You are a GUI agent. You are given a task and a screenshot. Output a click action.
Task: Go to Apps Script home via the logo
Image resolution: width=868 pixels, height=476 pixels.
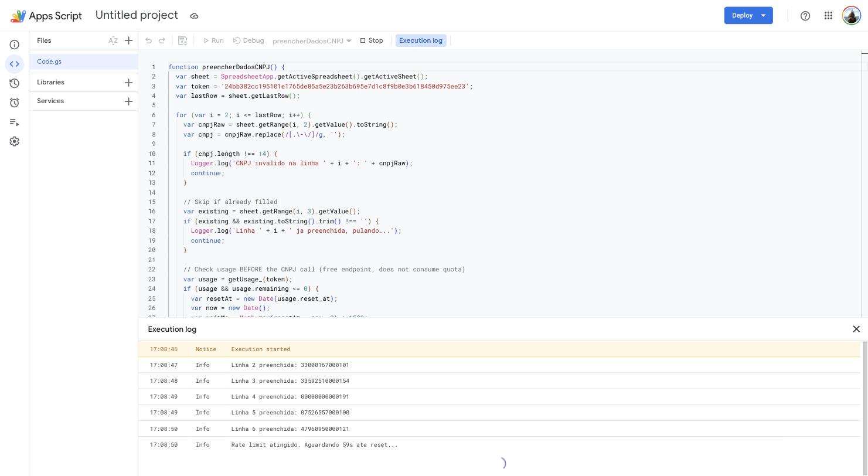[46, 16]
